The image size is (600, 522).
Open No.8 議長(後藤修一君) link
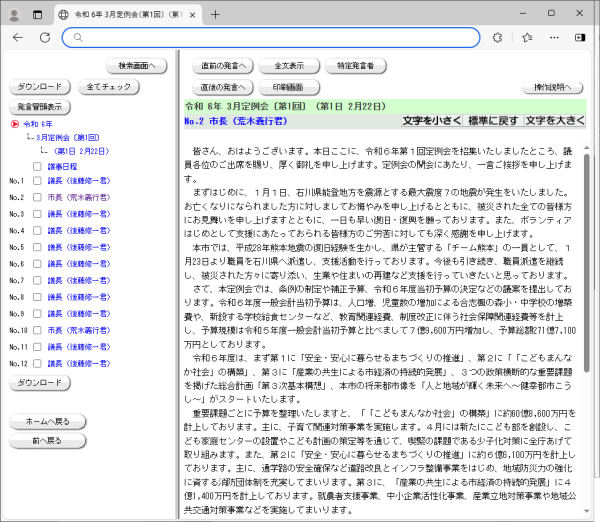79,297
